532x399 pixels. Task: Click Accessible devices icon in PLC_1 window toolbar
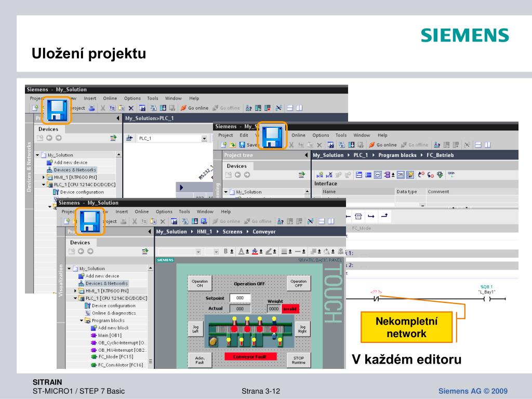tap(249, 108)
